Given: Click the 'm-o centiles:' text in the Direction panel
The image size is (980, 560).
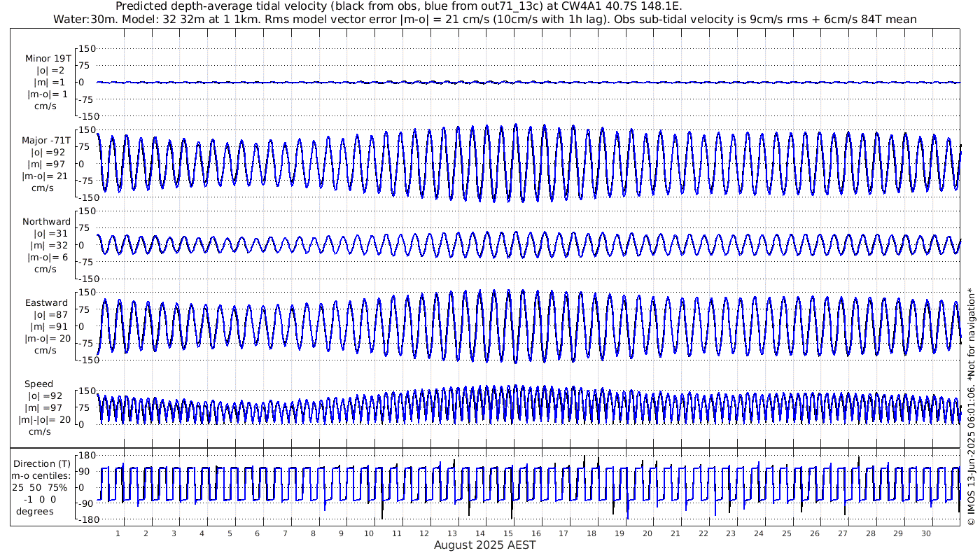Looking at the screenshot, I should click(43, 476).
